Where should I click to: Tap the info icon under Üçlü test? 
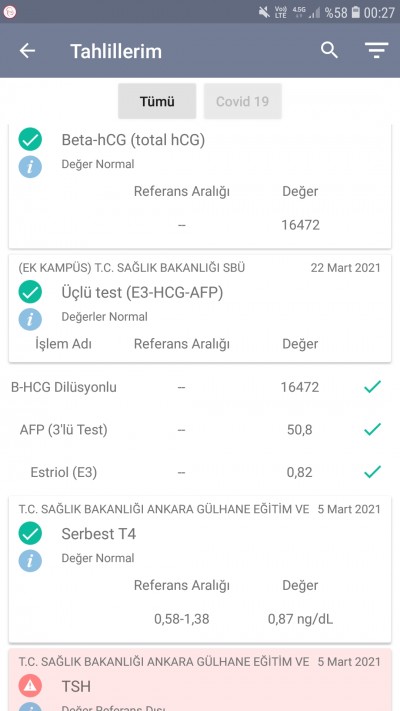(30, 319)
